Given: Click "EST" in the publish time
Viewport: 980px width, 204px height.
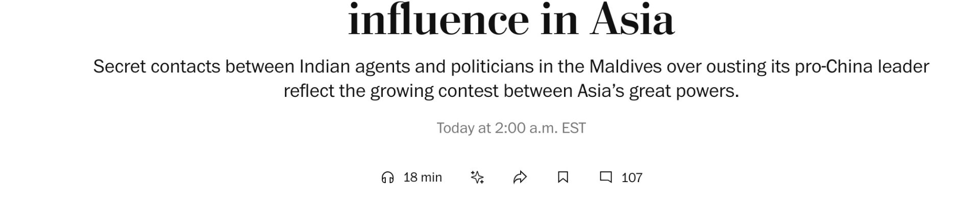Looking at the screenshot, I should coord(574,128).
